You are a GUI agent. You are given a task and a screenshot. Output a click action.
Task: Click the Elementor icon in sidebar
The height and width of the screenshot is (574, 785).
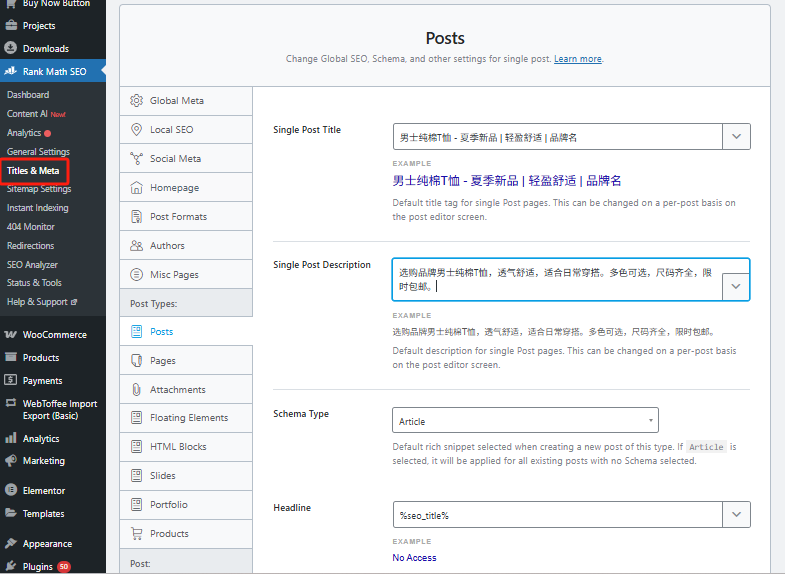tap(10, 491)
